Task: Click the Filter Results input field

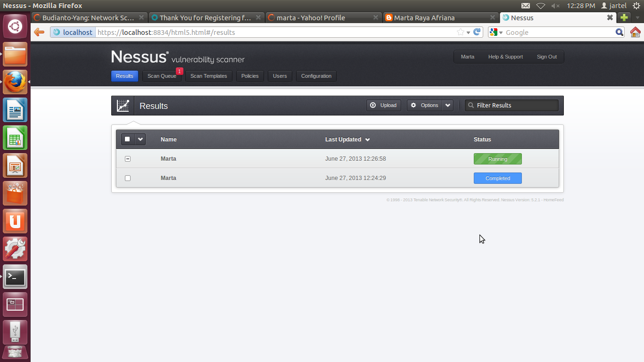Action: 512,105
